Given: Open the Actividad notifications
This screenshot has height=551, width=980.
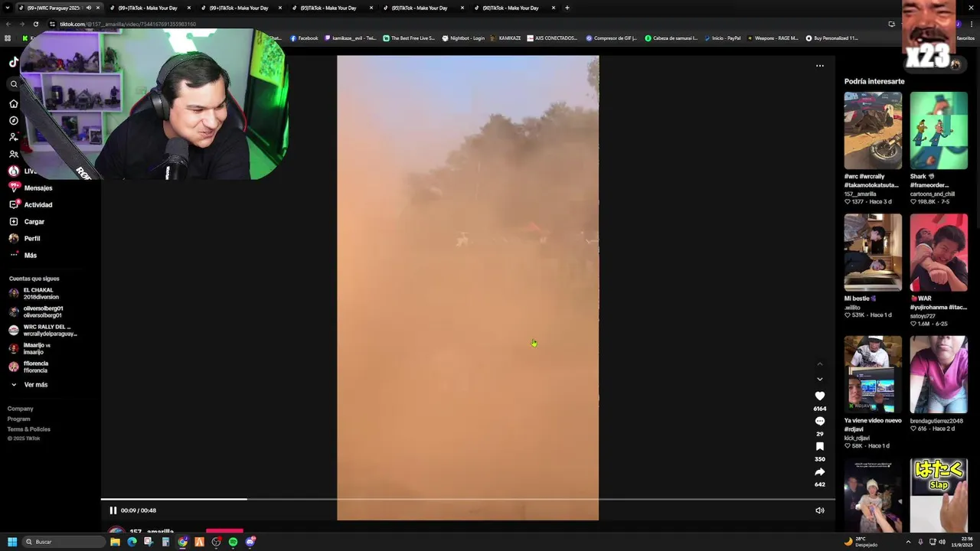Looking at the screenshot, I should click(31, 205).
